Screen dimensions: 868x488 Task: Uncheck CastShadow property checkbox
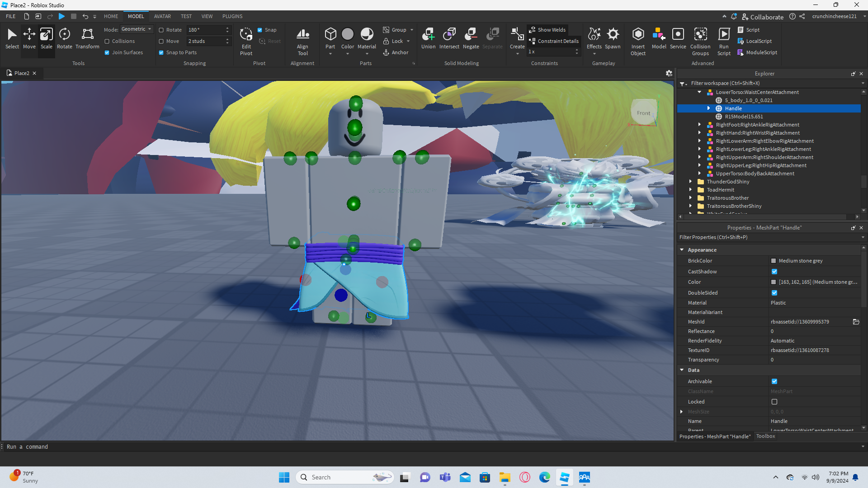pyautogui.click(x=774, y=272)
